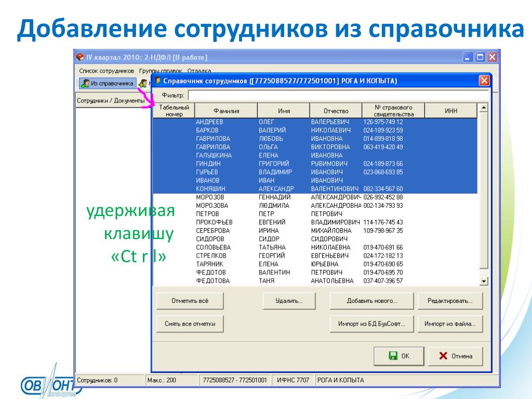Screen dimensions: 532x399
Task: Click status bar entry 'ИФНС 7707'
Action: [x=293, y=380]
